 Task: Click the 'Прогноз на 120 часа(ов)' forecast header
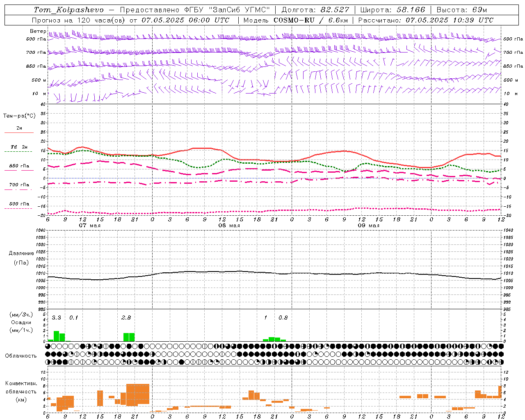pyautogui.click(x=79, y=20)
